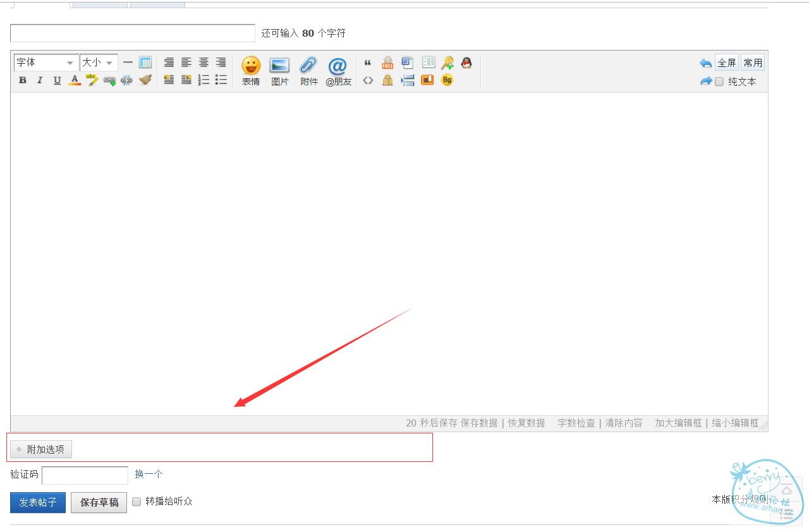The width and height of the screenshot is (809, 532).
Task: Click the QQ penguin icon
Action: coord(466,63)
